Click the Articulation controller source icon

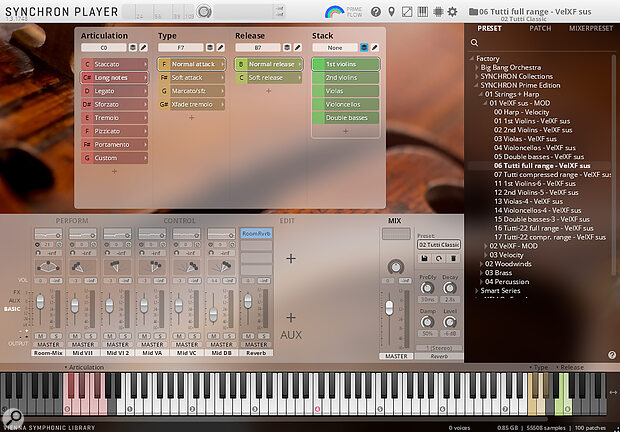click(x=133, y=47)
